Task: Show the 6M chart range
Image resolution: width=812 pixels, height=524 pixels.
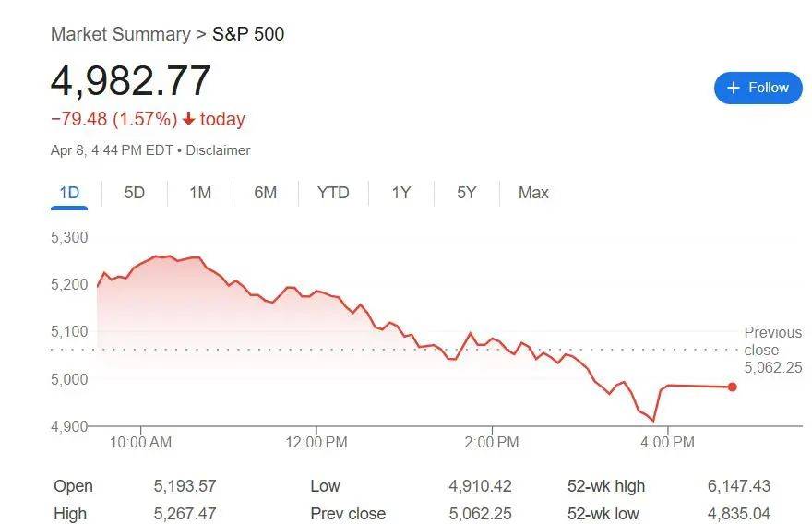Action: [266, 193]
